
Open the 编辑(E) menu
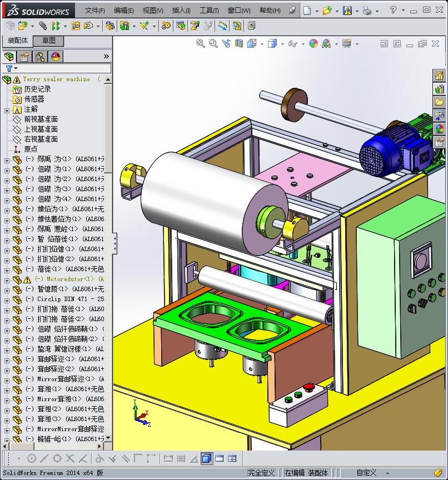124,11
